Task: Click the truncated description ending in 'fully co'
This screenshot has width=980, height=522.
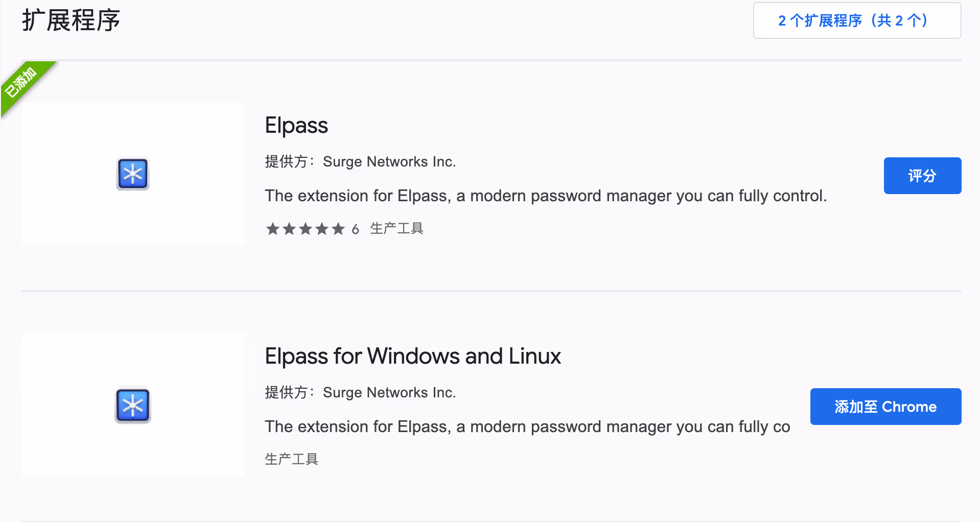Action: point(527,427)
